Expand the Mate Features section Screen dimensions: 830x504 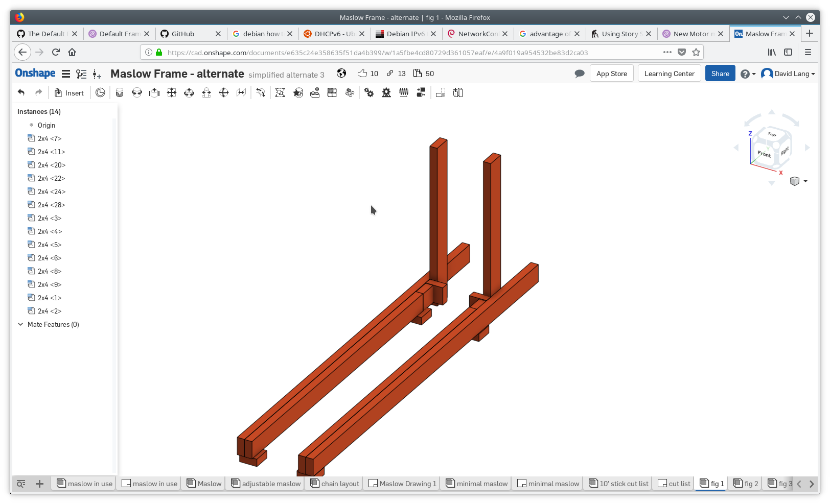point(20,324)
